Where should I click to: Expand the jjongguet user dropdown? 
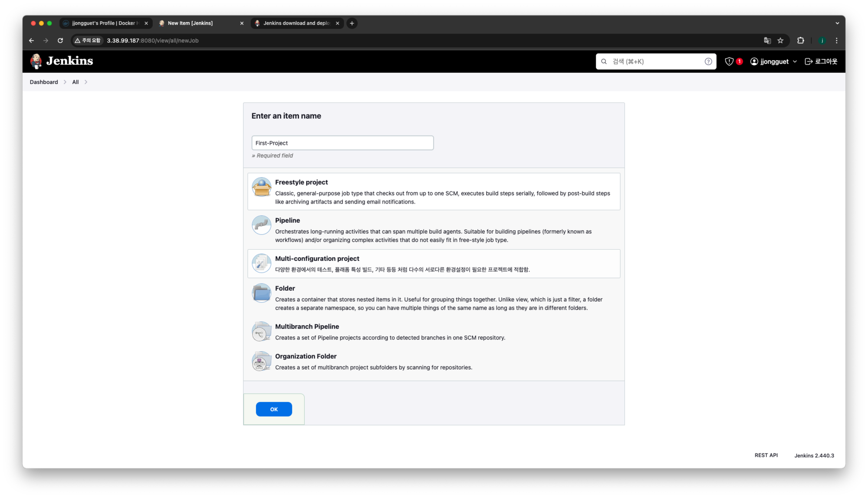point(795,62)
